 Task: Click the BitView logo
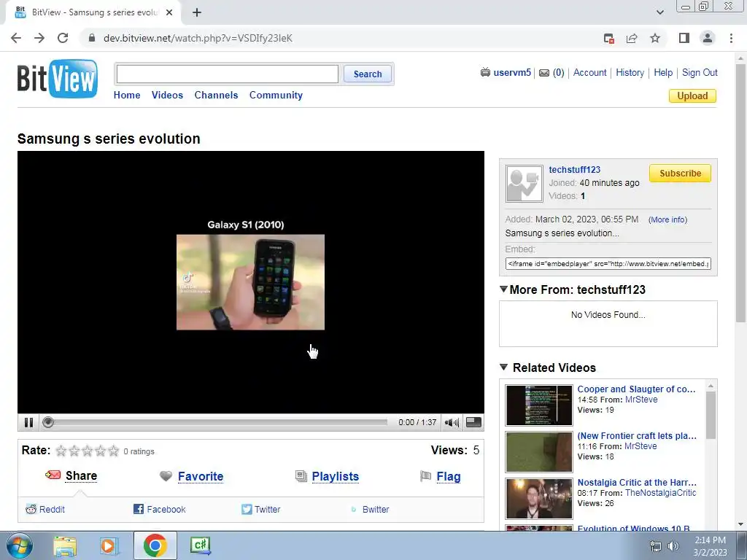tap(58, 79)
